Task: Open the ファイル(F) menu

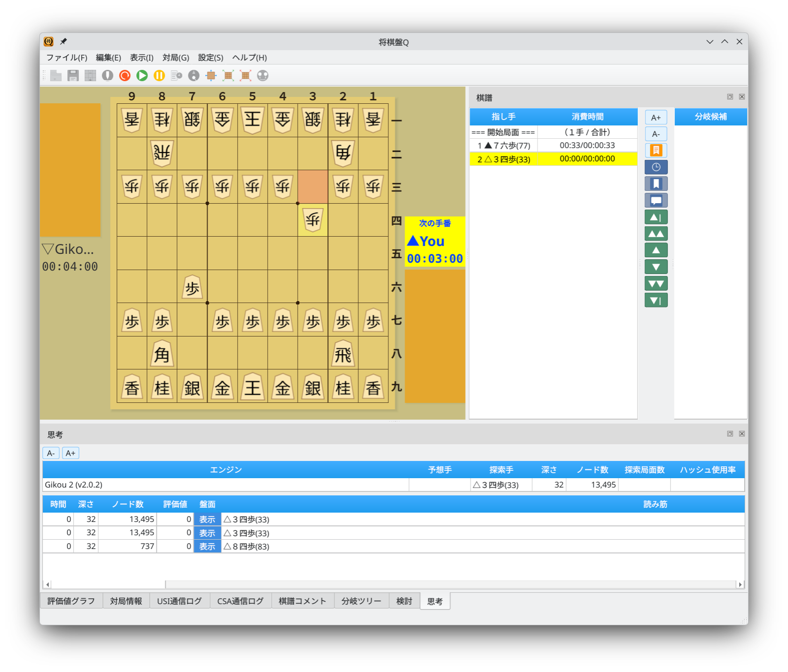Action: point(66,58)
